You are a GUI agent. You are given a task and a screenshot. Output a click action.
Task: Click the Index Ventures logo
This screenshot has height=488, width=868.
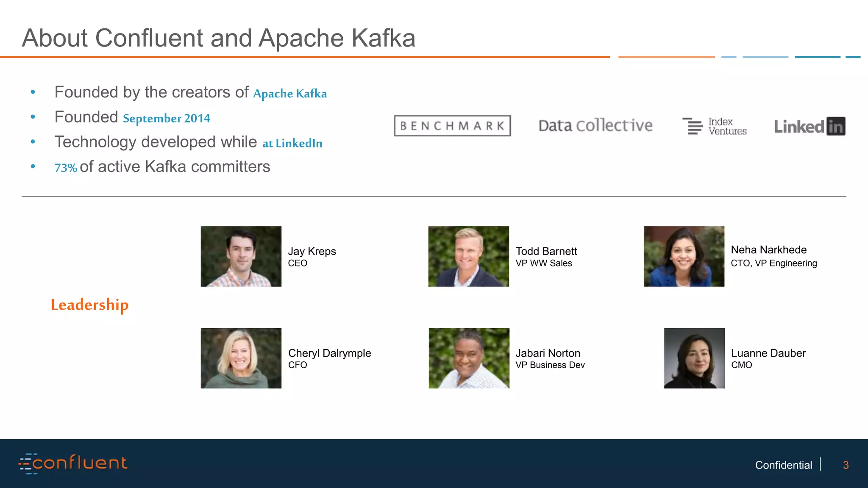(715, 126)
